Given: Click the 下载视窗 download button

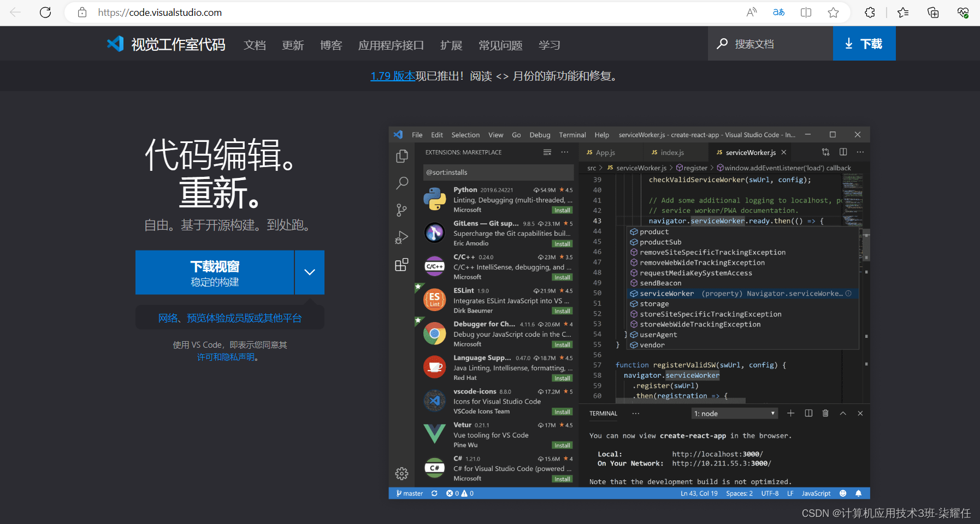Looking at the screenshot, I should point(214,272).
